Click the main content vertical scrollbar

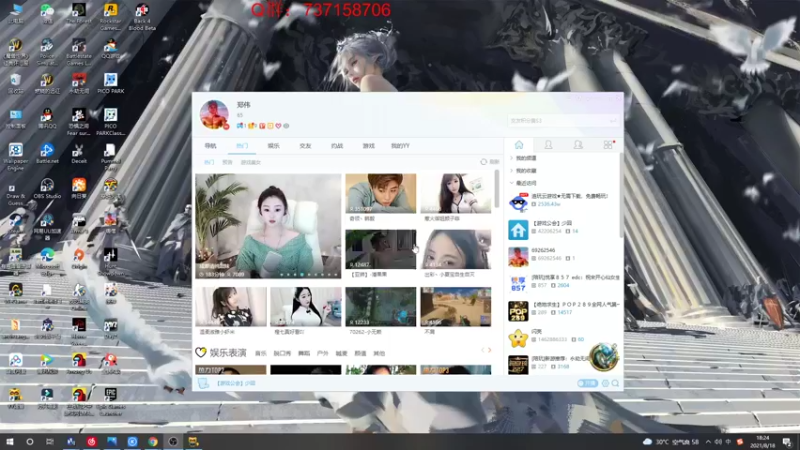click(x=497, y=188)
